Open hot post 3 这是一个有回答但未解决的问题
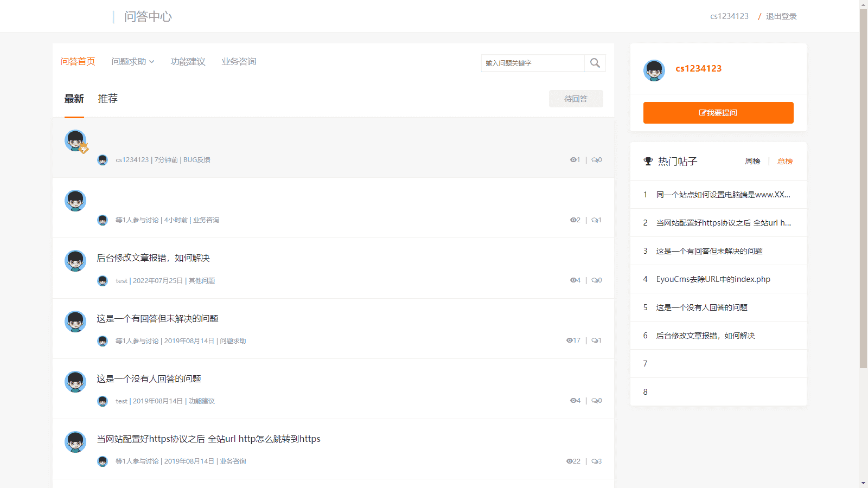Viewport: 868px width, 488px height. pyautogui.click(x=710, y=251)
